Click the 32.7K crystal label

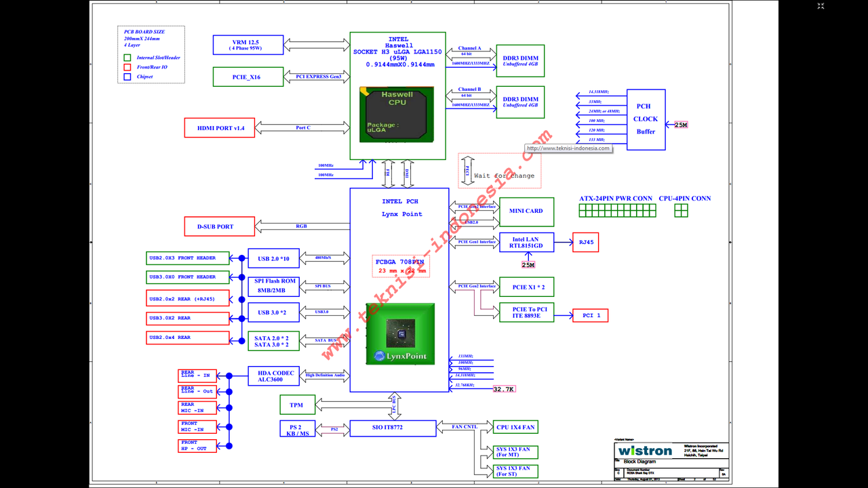pyautogui.click(x=504, y=389)
